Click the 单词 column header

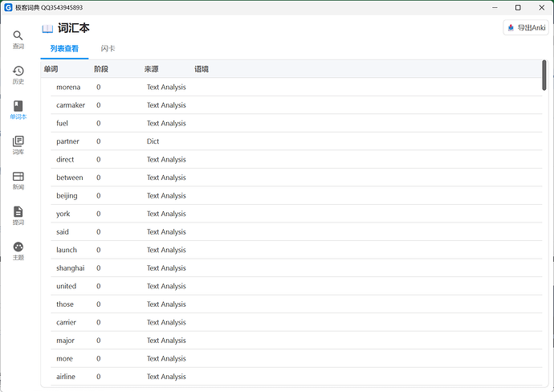(51, 69)
